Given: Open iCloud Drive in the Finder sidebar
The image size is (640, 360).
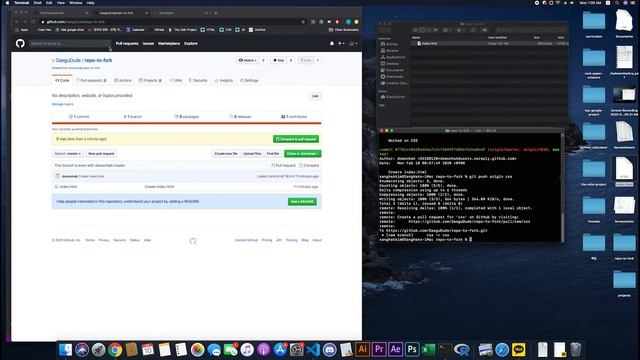Looking at the screenshot, I should 393,97.
